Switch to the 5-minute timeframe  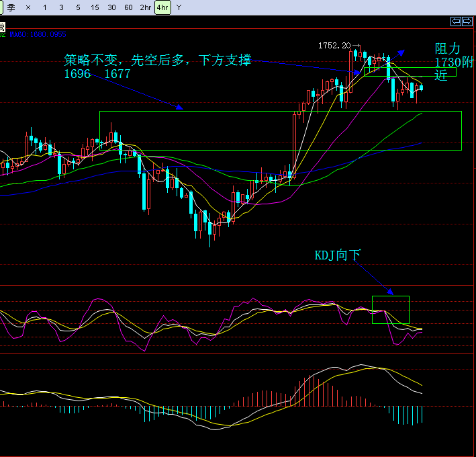click(x=79, y=7)
